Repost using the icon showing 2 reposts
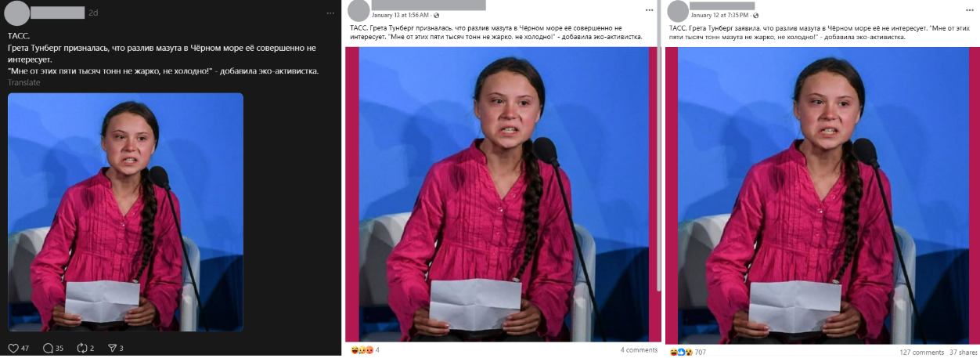The image size is (980, 358). 81,348
